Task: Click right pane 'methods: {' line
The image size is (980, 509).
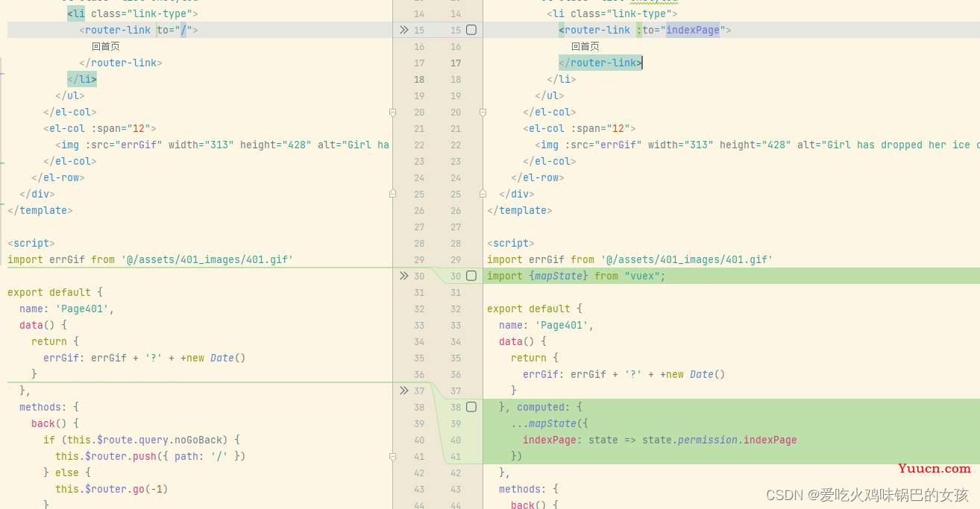Action: (529, 489)
